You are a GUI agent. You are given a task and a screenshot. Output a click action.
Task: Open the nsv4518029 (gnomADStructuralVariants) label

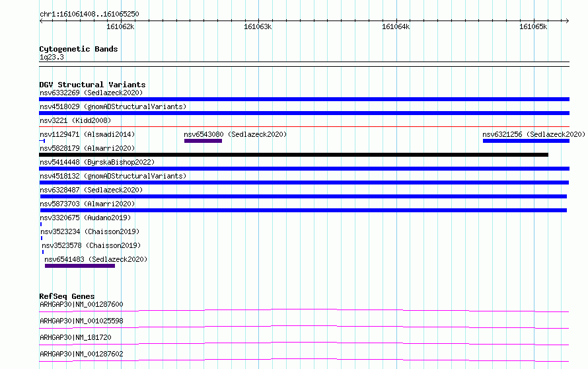[113, 106]
